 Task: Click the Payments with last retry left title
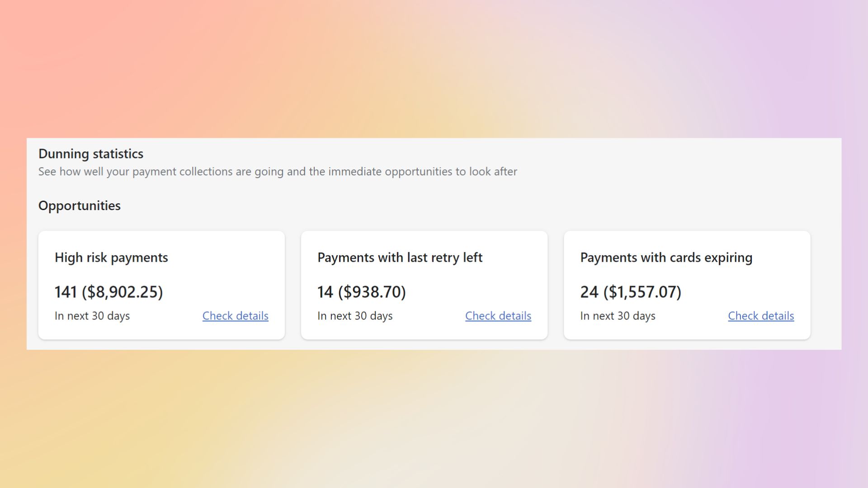coord(400,257)
